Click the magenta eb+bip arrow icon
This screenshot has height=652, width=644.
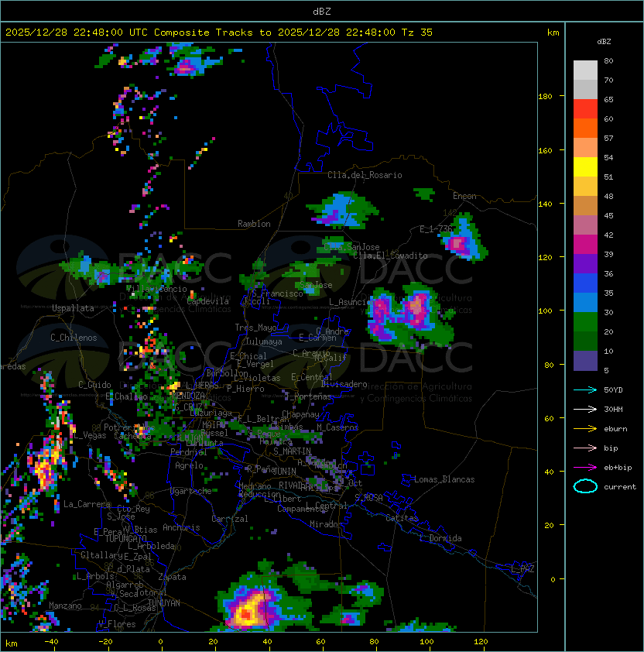pyautogui.click(x=585, y=468)
